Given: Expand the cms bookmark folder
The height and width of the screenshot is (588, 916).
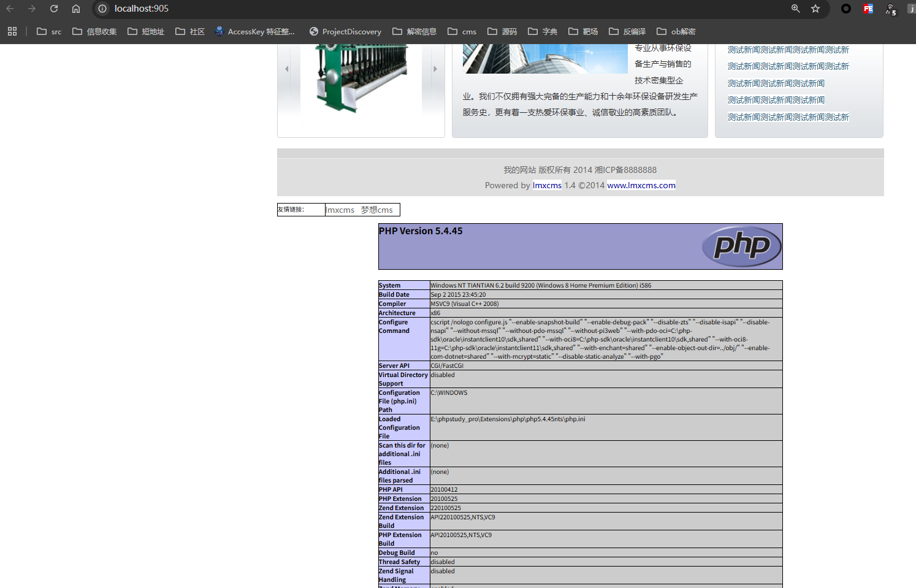Looking at the screenshot, I should coord(462,31).
